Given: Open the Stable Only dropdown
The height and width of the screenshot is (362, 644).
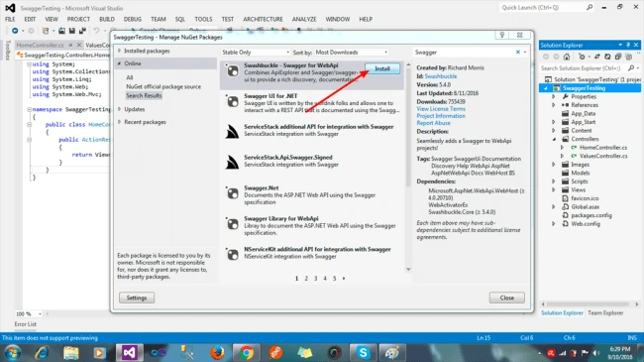Looking at the screenshot, I should 256,53.
